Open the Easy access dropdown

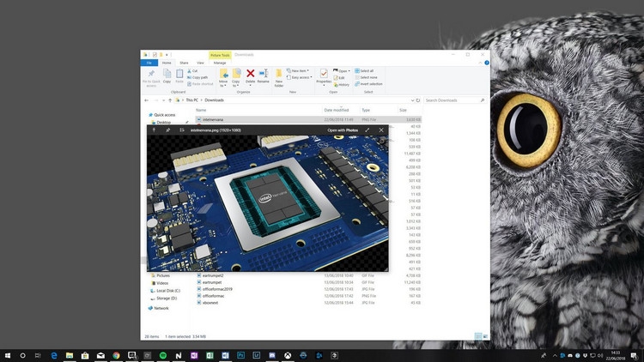300,77
